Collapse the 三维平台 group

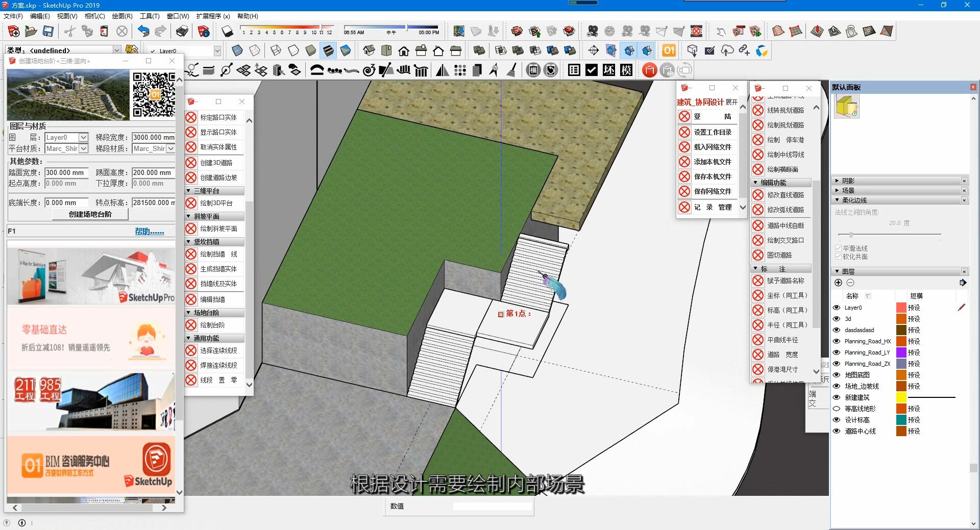click(x=188, y=191)
